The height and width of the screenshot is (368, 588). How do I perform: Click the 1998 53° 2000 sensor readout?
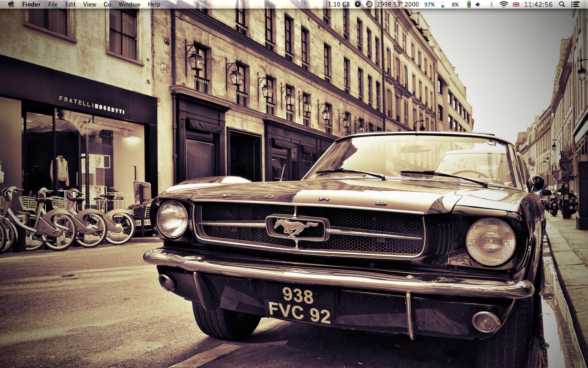[x=398, y=4]
